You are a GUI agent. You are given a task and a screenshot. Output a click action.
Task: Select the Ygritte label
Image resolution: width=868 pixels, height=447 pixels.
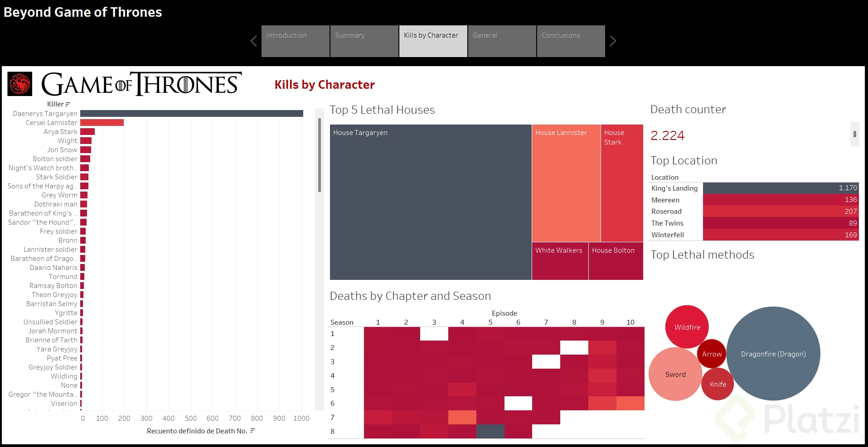[x=66, y=313]
